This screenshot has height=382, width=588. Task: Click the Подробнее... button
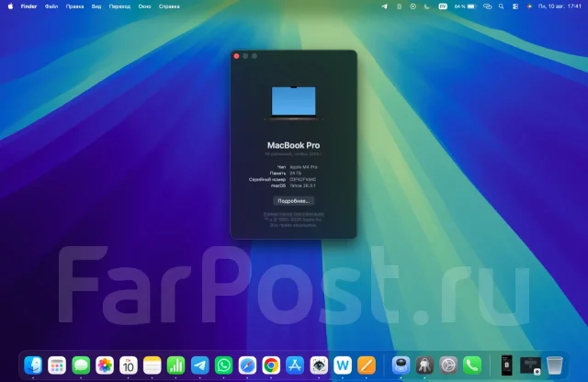pyautogui.click(x=294, y=201)
